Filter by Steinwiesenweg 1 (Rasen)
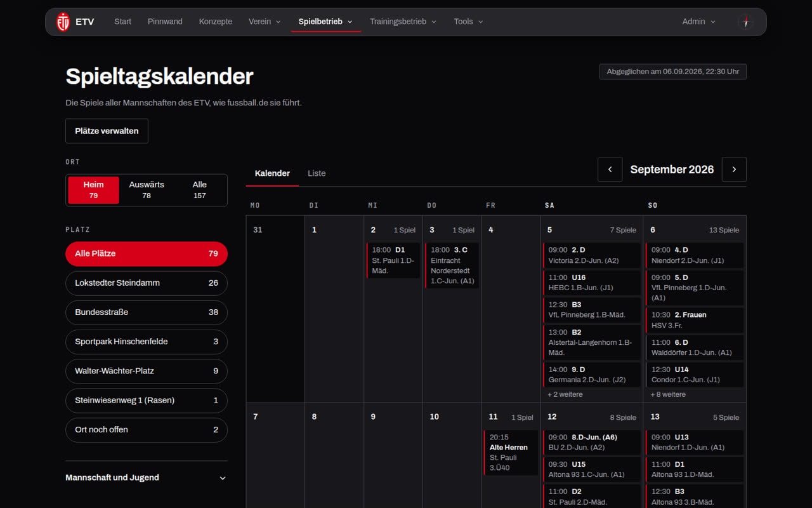The image size is (812, 508). (147, 400)
